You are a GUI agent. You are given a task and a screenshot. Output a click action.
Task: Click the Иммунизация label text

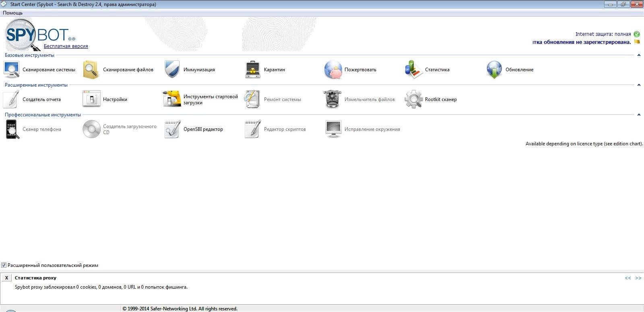[x=199, y=70]
